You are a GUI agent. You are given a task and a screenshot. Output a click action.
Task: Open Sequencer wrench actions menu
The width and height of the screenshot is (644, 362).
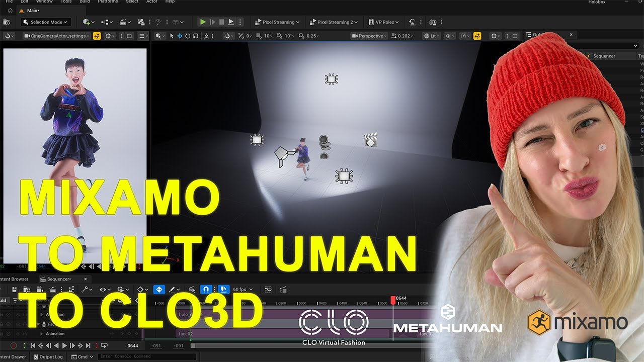pyautogui.click(x=87, y=290)
